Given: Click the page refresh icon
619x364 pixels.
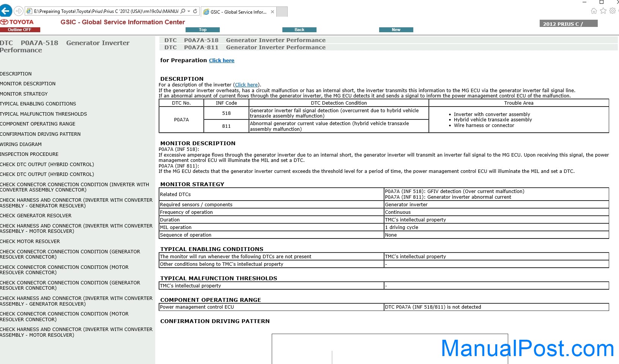Looking at the screenshot, I should (195, 11).
